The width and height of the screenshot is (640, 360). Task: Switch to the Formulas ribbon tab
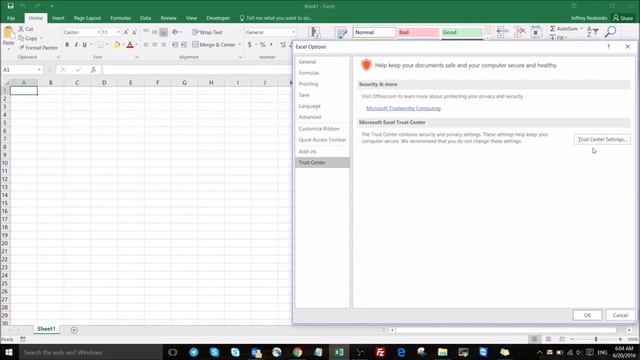tap(120, 18)
